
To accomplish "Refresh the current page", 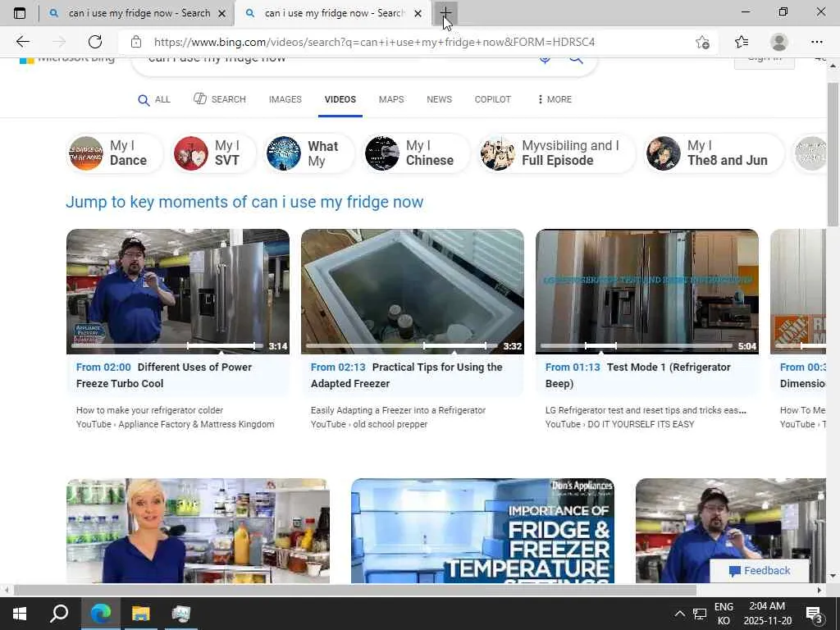I will tap(95, 42).
